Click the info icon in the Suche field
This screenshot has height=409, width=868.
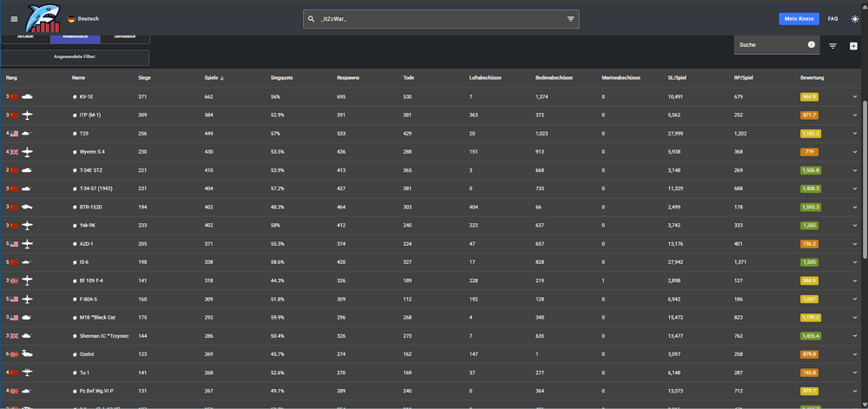tap(812, 44)
